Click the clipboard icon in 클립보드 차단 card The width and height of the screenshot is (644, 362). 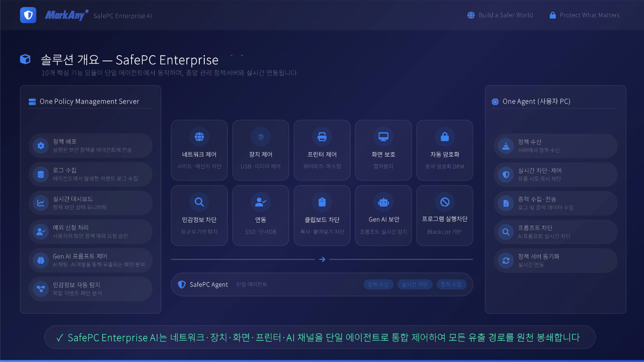coord(322,202)
